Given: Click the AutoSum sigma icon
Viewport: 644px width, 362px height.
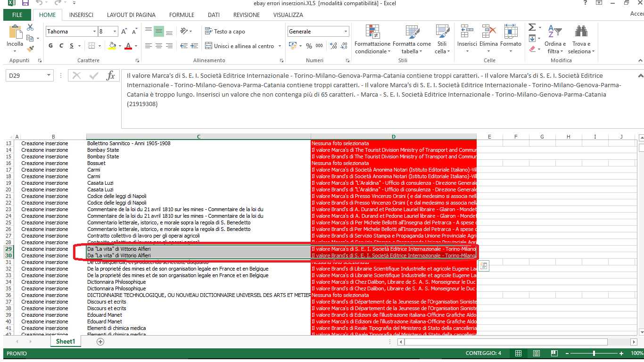Looking at the screenshot, I should [x=532, y=27].
